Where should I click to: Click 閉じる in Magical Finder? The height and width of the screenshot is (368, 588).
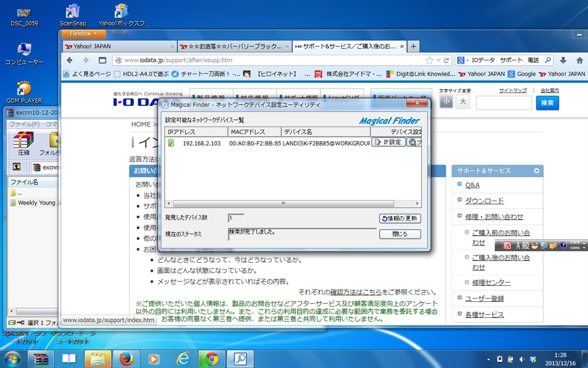[x=400, y=234]
